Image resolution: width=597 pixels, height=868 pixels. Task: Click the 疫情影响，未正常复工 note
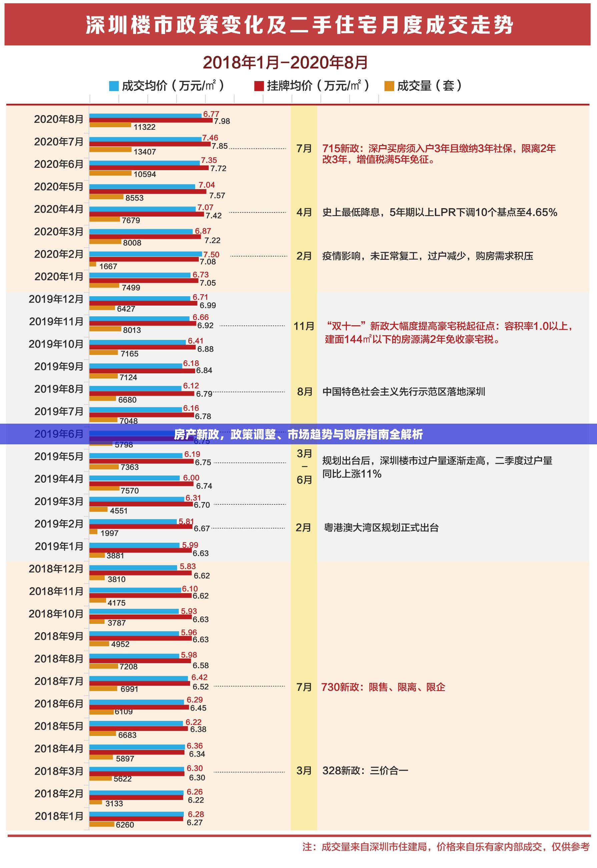pos(428,256)
